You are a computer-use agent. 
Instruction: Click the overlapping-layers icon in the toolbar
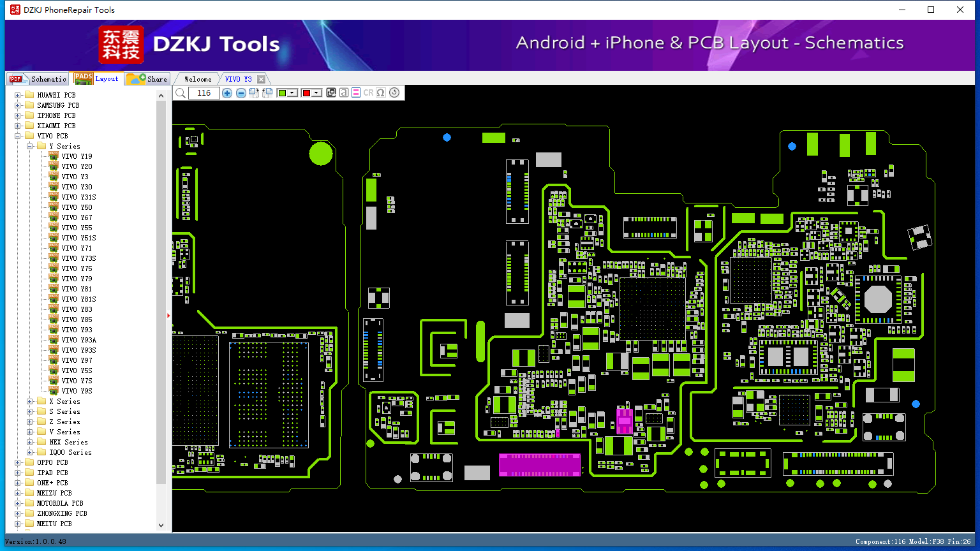coord(331,93)
